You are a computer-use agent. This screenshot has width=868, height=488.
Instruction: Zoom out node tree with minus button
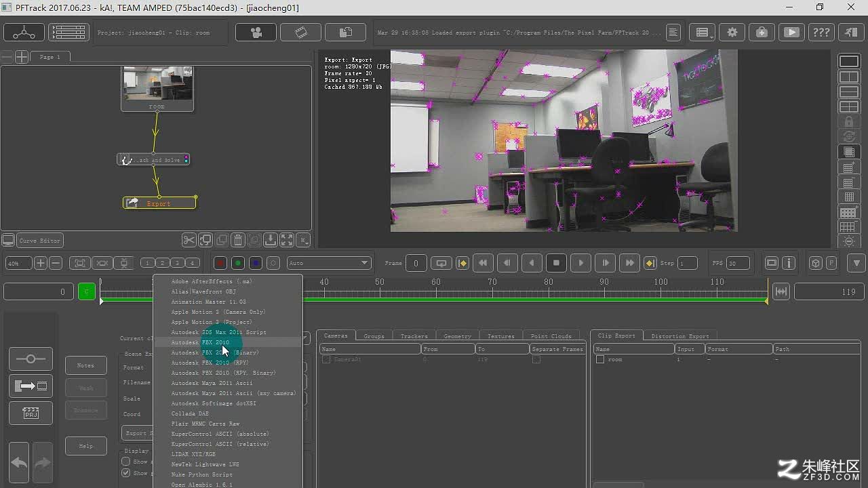56,263
